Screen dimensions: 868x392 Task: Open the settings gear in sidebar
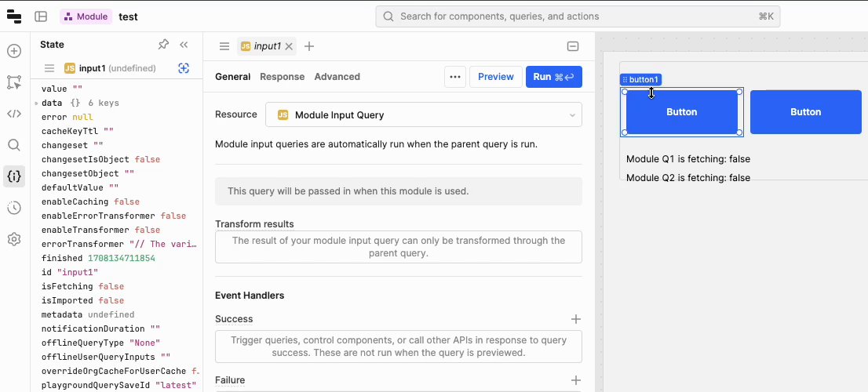(x=14, y=239)
